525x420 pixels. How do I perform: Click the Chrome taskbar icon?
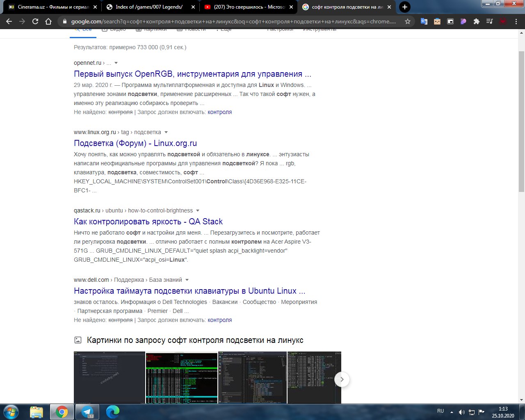coord(62,412)
